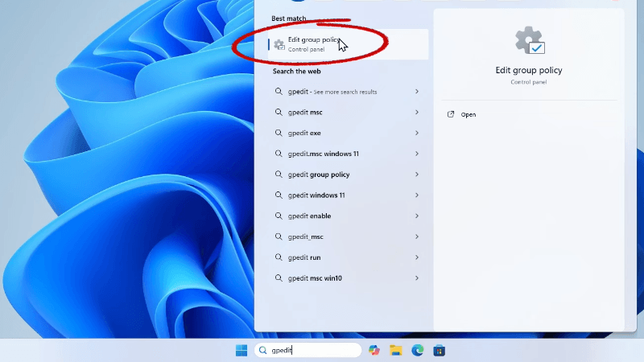Image resolution: width=644 pixels, height=362 pixels.
Task: Click the large Edit group policy gear icon
Action: tap(528, 40)
